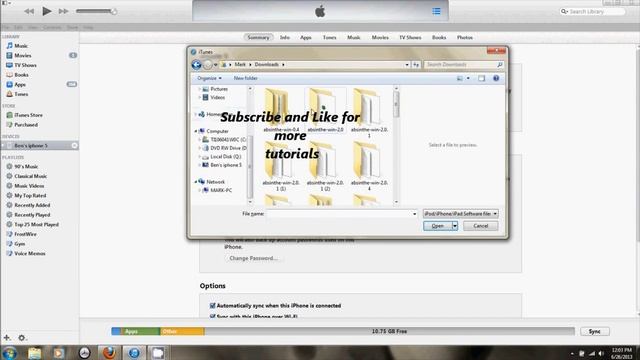Image resolution: width=640 pixels, height=360 pixels.
Task: Switch to the Summary tab
Action: tap(258, 38)
